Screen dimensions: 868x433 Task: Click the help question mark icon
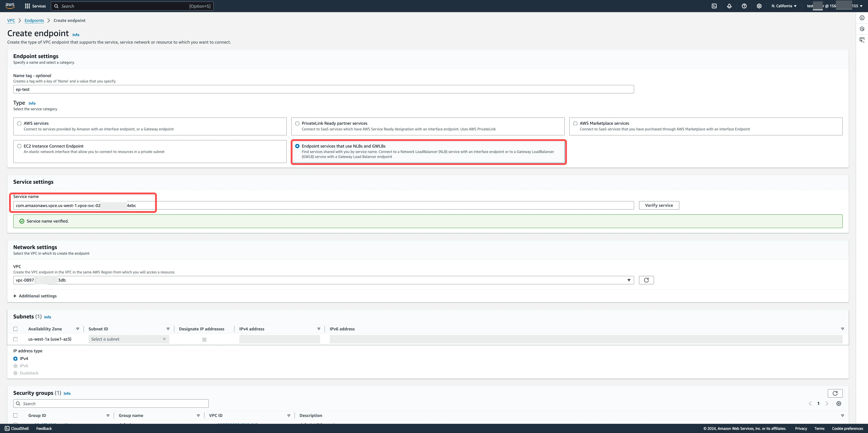pyautogui.click(x=744, y=6)
